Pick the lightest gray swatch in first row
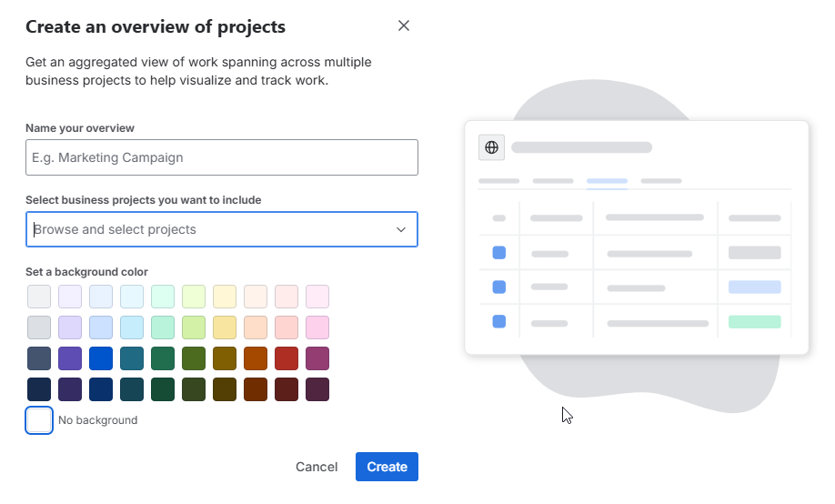Image resolution: width=835 pixels, height=504 pixels. click(x=39, y=297)
